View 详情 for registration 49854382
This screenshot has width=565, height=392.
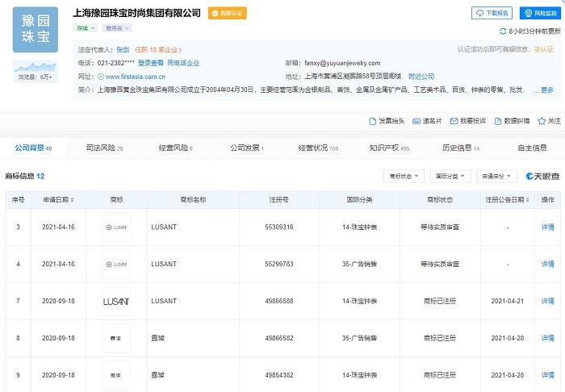[548, 375]
